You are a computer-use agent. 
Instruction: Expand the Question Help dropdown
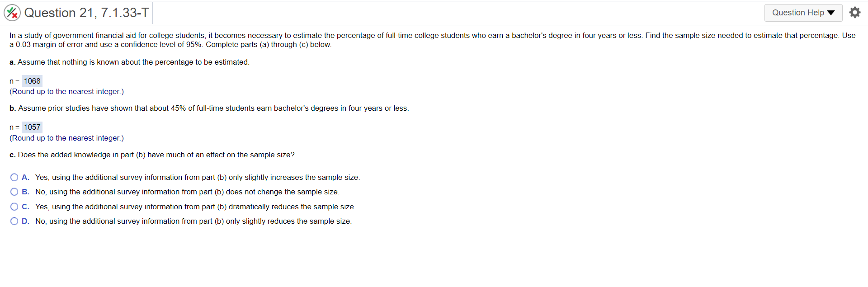pyautogui.click(x=803, y=13)
